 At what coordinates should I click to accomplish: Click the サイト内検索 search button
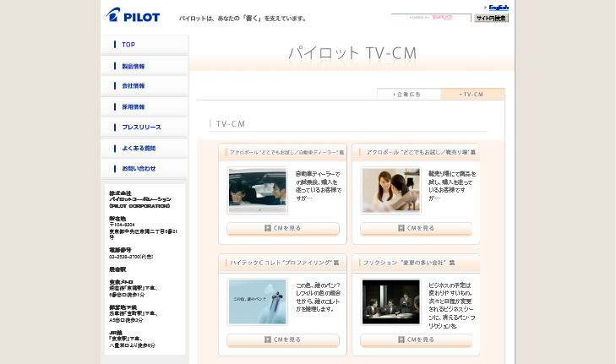491,18
